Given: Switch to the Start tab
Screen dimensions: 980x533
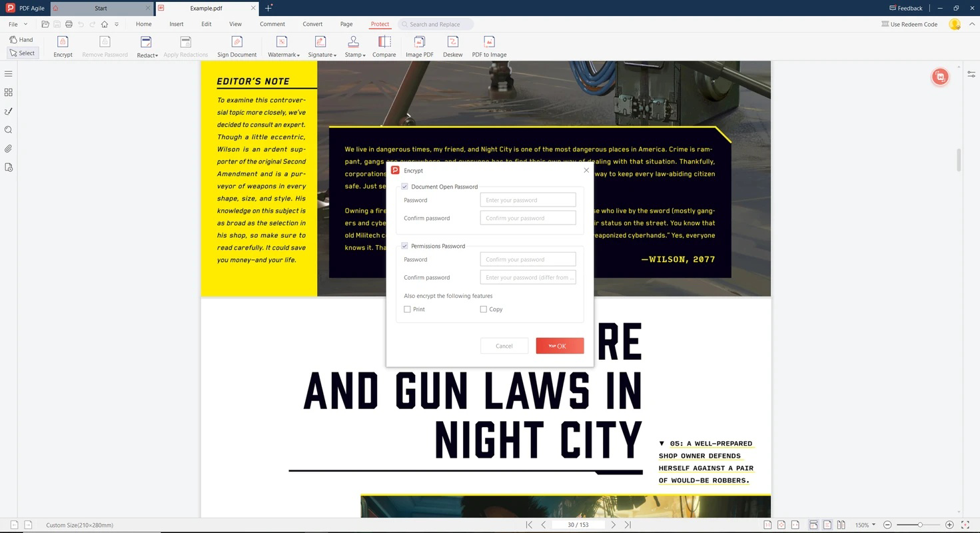Looking at the screenshot, I should coord(101,8).
